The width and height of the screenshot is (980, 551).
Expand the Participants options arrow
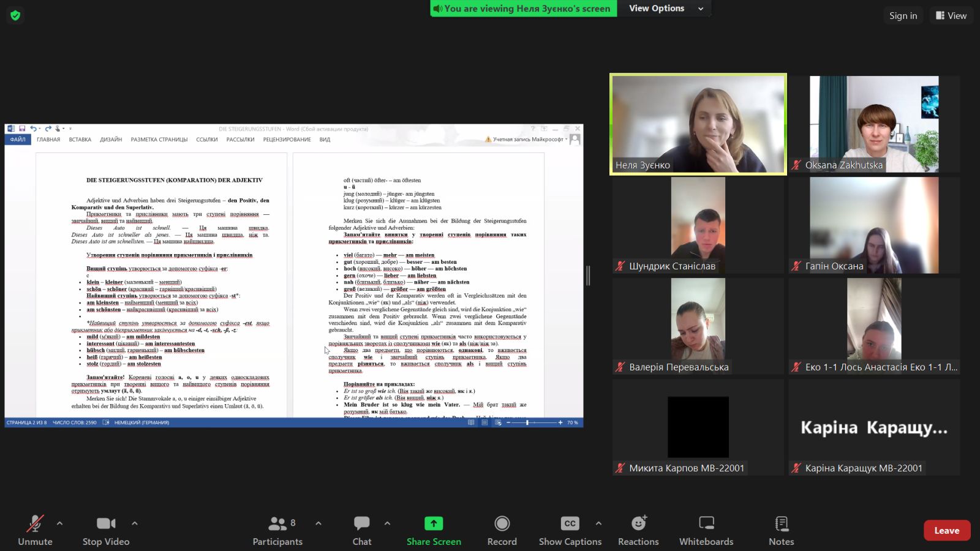click(x=318, y=523)
